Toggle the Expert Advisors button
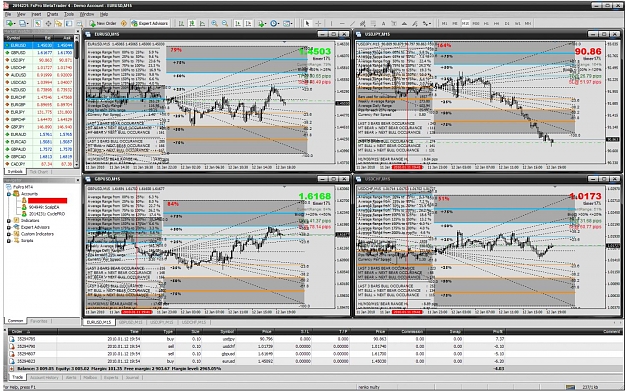625x392 pixels. pyautogui.click(x=150, y=24)
